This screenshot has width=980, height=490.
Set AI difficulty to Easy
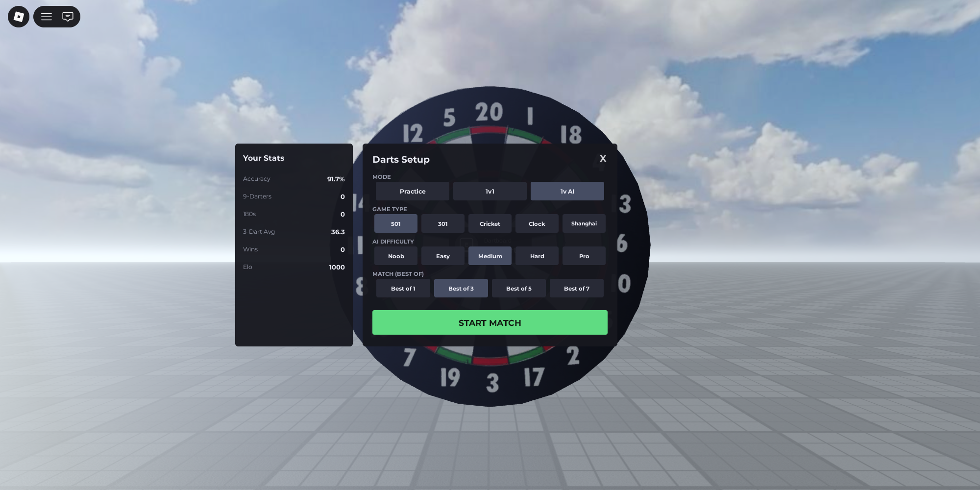click(443, 256)
